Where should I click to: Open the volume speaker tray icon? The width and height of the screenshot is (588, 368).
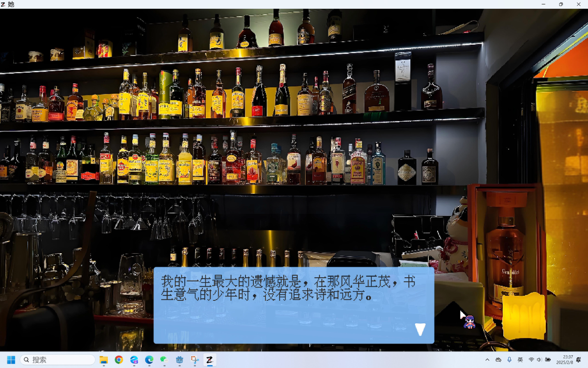coord(539,360)
